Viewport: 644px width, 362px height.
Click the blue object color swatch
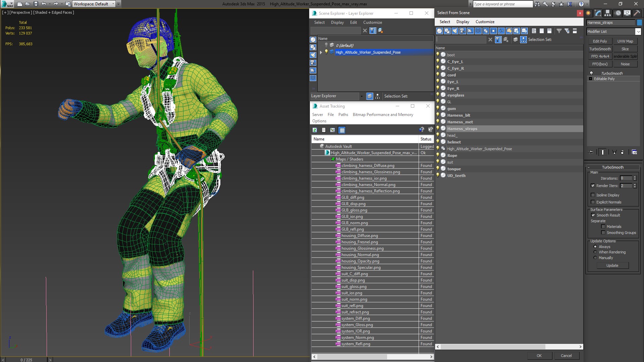click(x=639, y=23)
